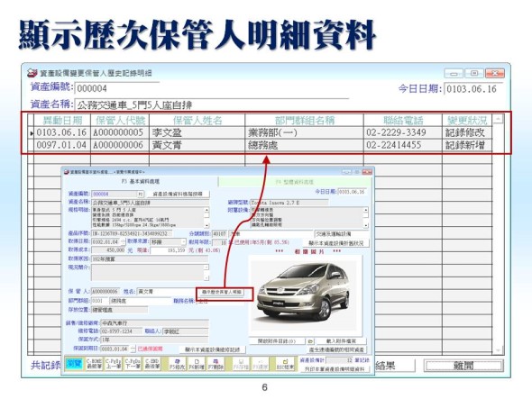The width and height of the screenshot is (532, 399).
Task: Click 聯絡電話 column header
Action: (x=403, y=121)
